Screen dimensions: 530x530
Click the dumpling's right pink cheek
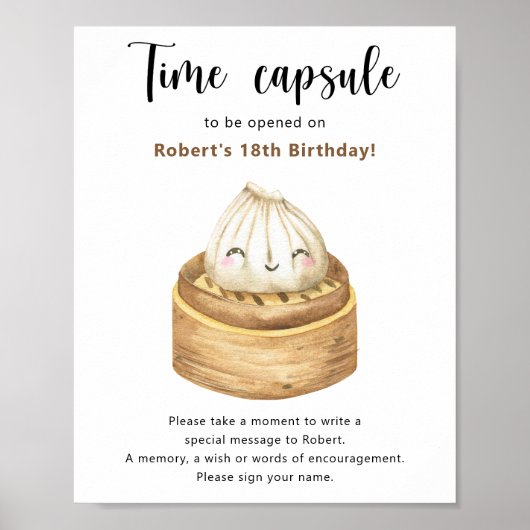click(309, 262)
